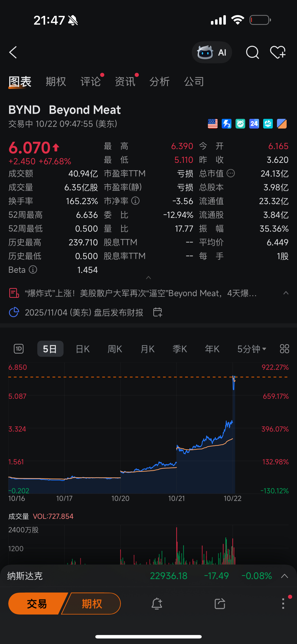The width and height of the screenshot is (297, 644).
Task: Switch to 1D intraday chart icon
Action: click(18, 349)
